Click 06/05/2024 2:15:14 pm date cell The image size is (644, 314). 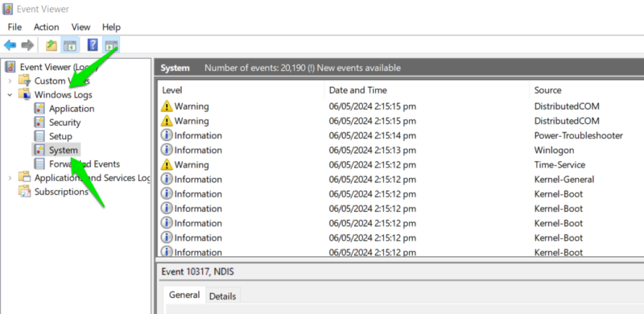372,135
